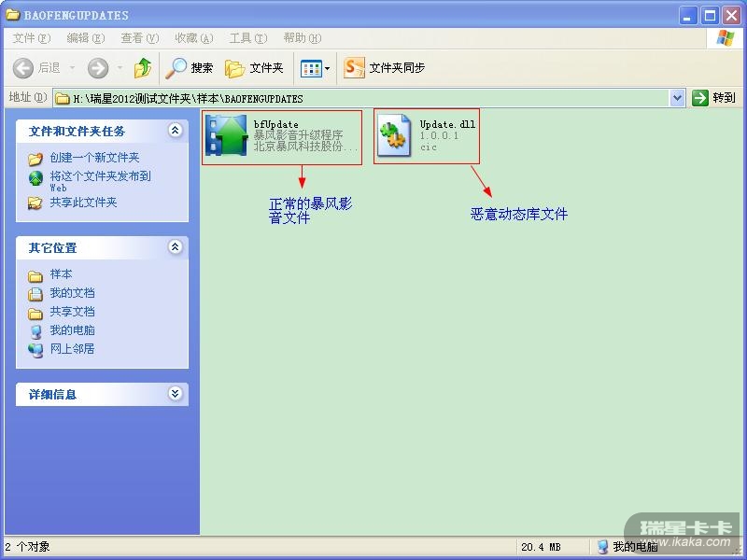Click the 样本 folder icon in the sidebar
Screen dimensions: 747x560
point(35,275)
